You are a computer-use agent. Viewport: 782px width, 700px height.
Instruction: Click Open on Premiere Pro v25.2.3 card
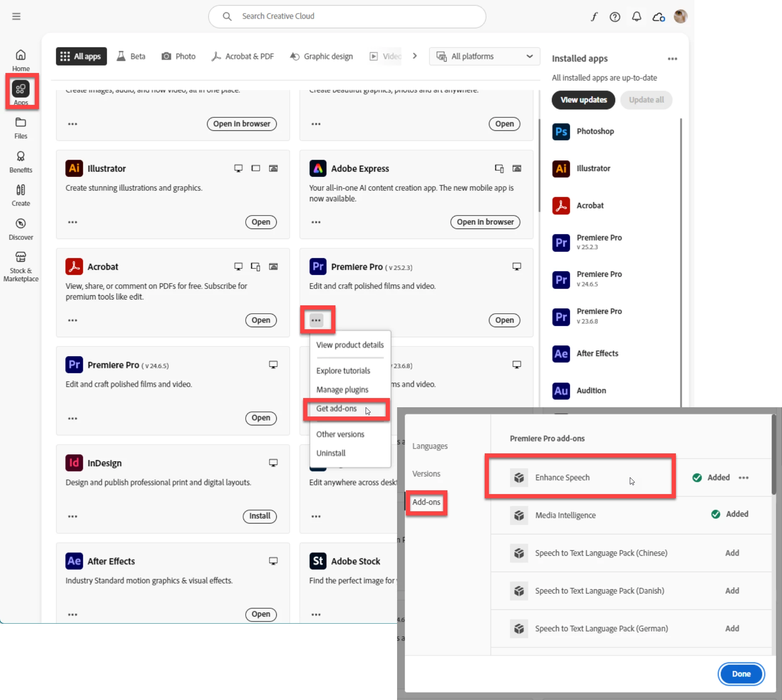point(504,320)
